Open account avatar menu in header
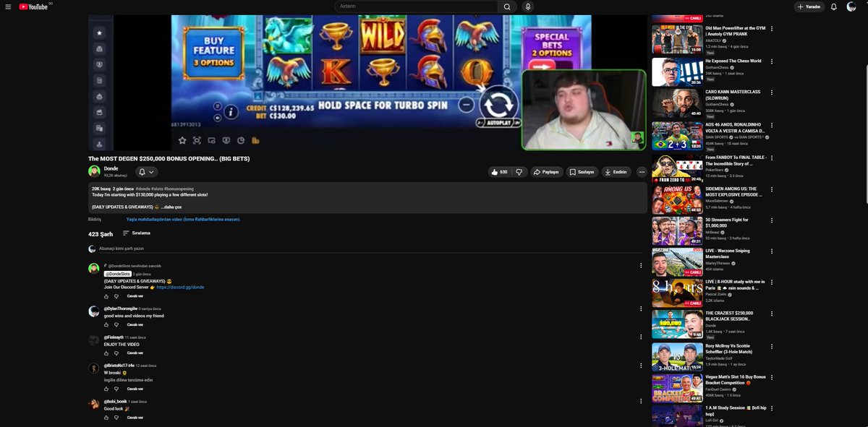The width and height of the screenshot is (868, 427). [x=851, y=7]
